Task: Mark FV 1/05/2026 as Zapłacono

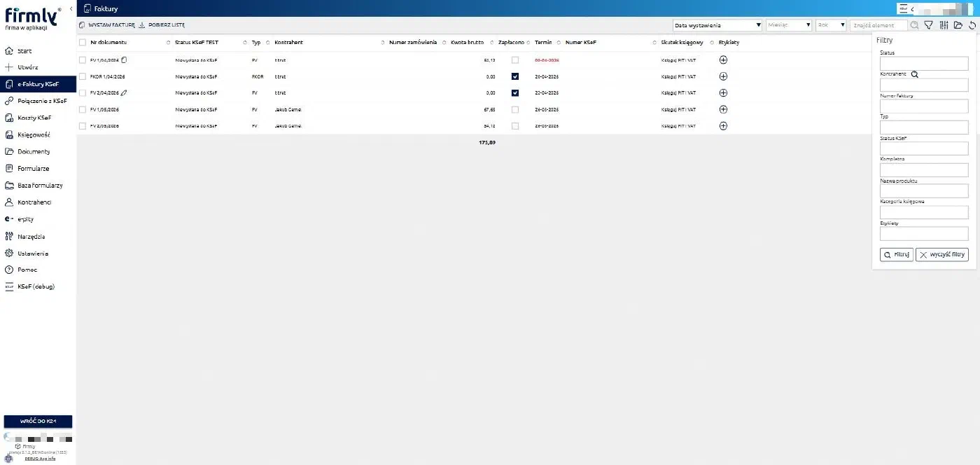Action: tap(515, 109)
